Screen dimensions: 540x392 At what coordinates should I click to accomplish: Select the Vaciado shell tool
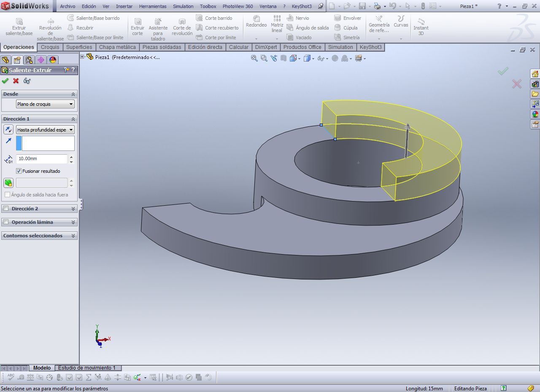point(299,38)
